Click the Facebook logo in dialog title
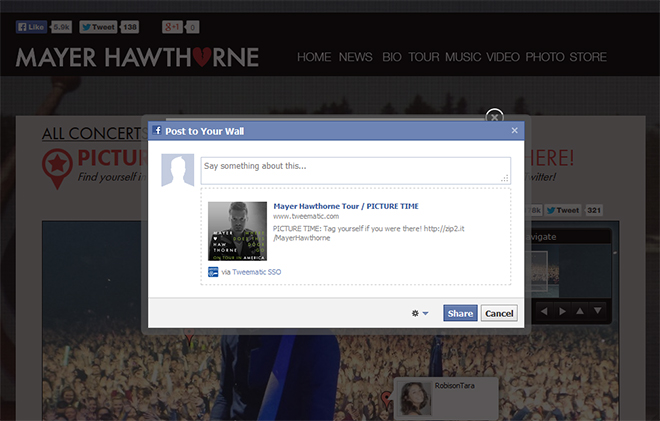The width and height of the screenshot is (660, 421). 157,130
